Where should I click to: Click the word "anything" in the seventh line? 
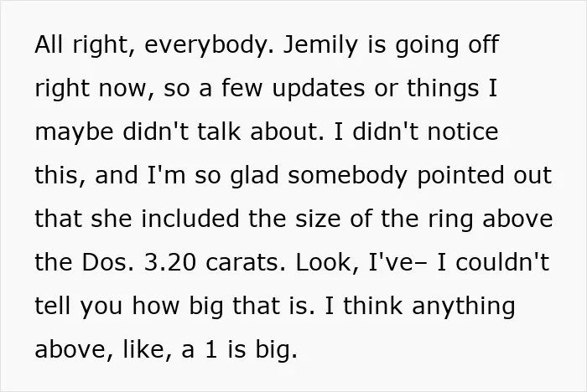pyautogui.click(x=464, y=307)
